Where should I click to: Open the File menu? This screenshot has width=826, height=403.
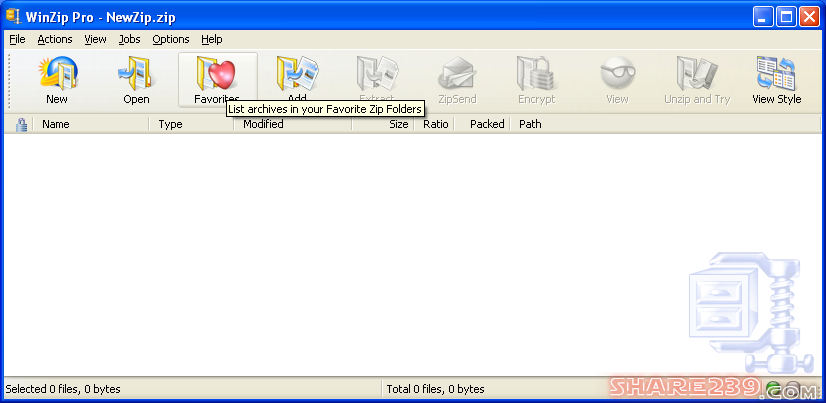point(17,39)
